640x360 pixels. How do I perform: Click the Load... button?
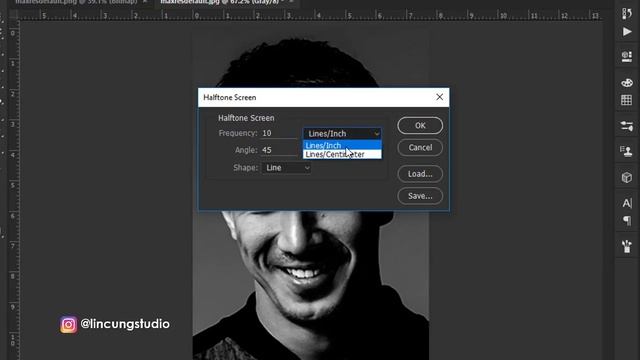point(420,174)
